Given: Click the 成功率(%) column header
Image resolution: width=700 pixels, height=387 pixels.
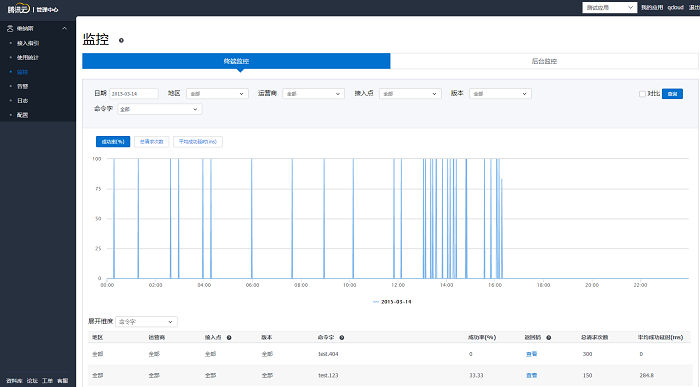Looking at the screenshot, I should point(482,337).
